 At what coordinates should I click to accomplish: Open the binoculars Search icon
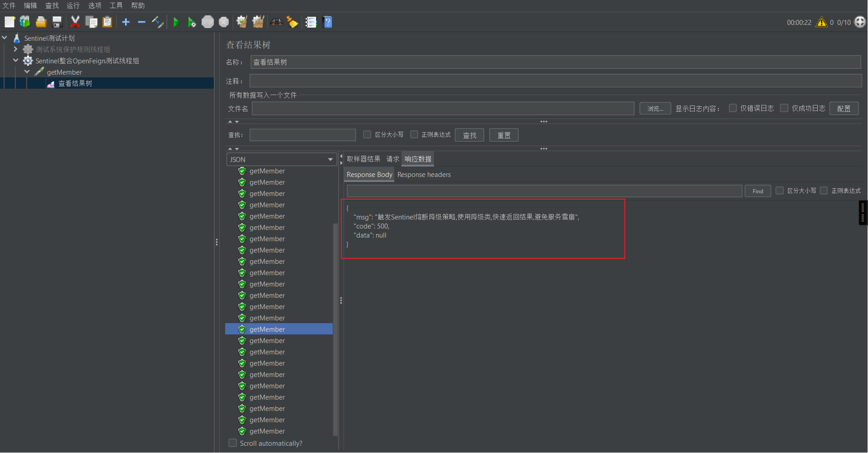coord(276,22)
